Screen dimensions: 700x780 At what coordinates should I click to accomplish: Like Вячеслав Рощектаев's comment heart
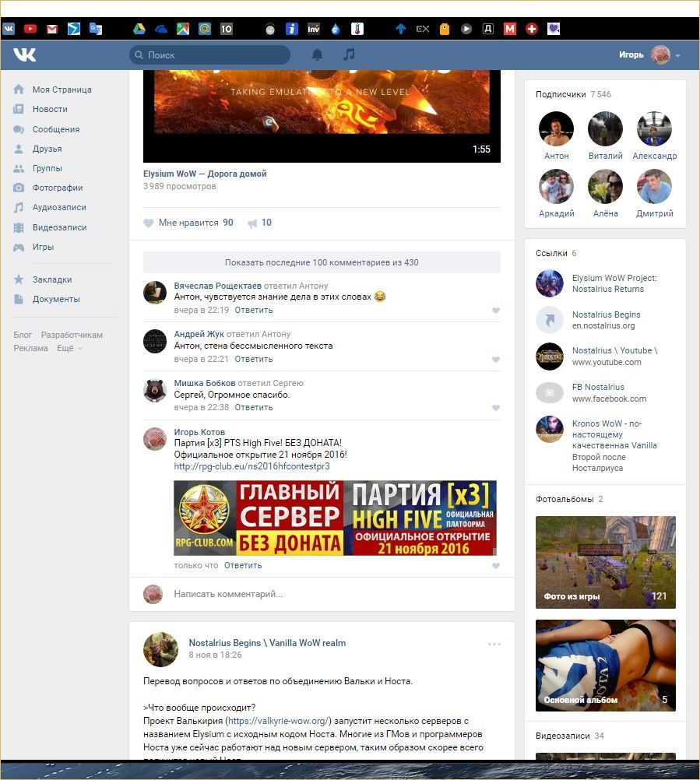pyautogui.click(x=495, y=311)
